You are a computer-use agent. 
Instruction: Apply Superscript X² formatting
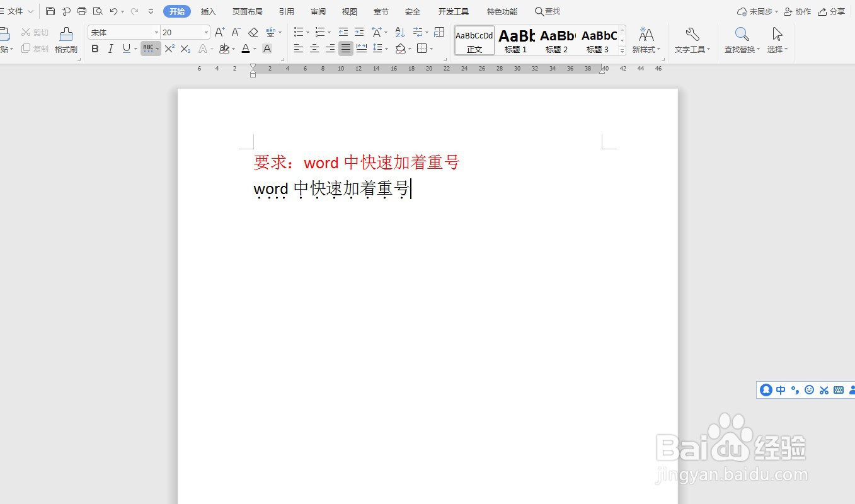(x=169, y=49)
